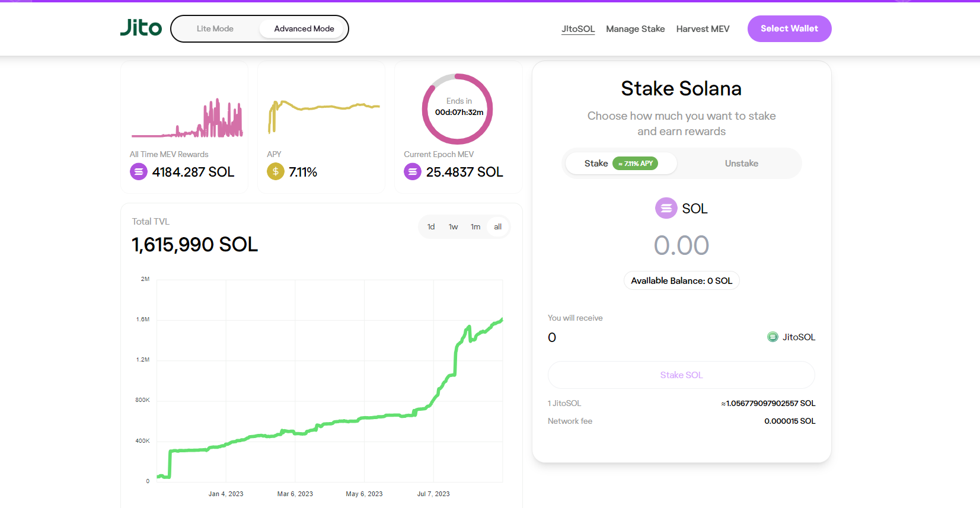Click the purple SOL icon beside 4184.287 SOL
The image size is (980, 508).
pos(139,172)
